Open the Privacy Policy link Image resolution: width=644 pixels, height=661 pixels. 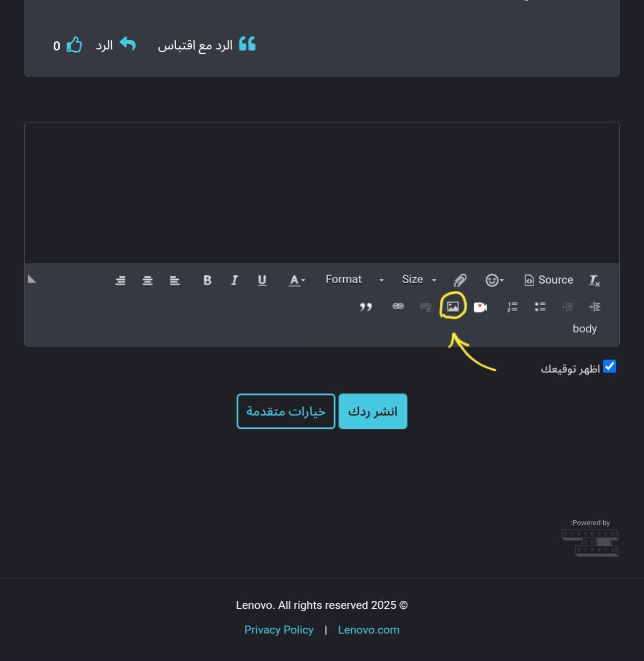pyautogui.click(x=279, y=629)
